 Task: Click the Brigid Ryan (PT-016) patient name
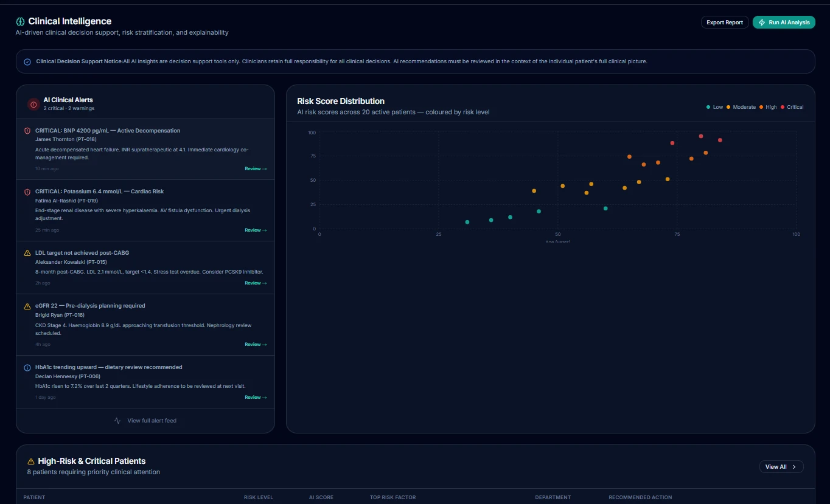click(x=60, y=315)
